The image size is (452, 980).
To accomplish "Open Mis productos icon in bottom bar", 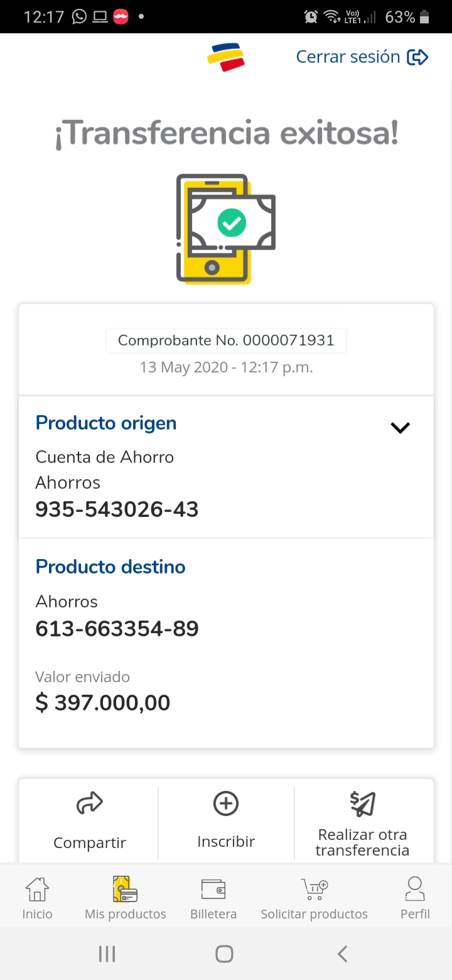I will point(125,890).
